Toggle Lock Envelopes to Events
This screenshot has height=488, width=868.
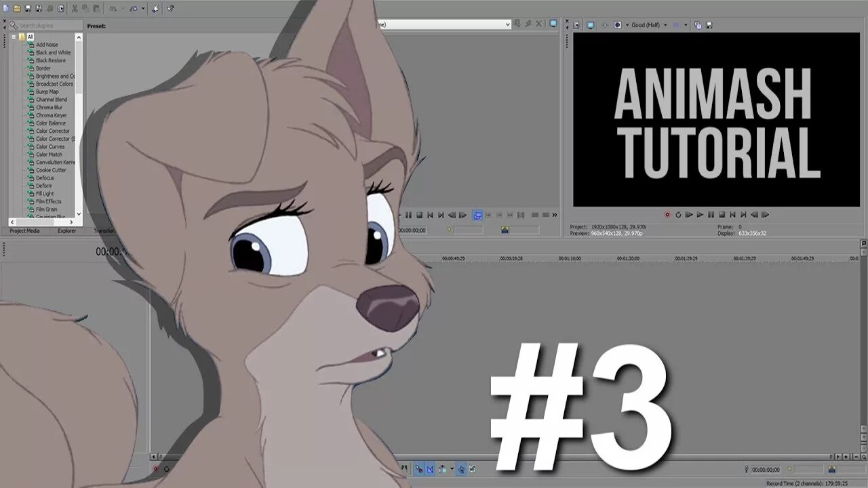[x=461, y=468]
